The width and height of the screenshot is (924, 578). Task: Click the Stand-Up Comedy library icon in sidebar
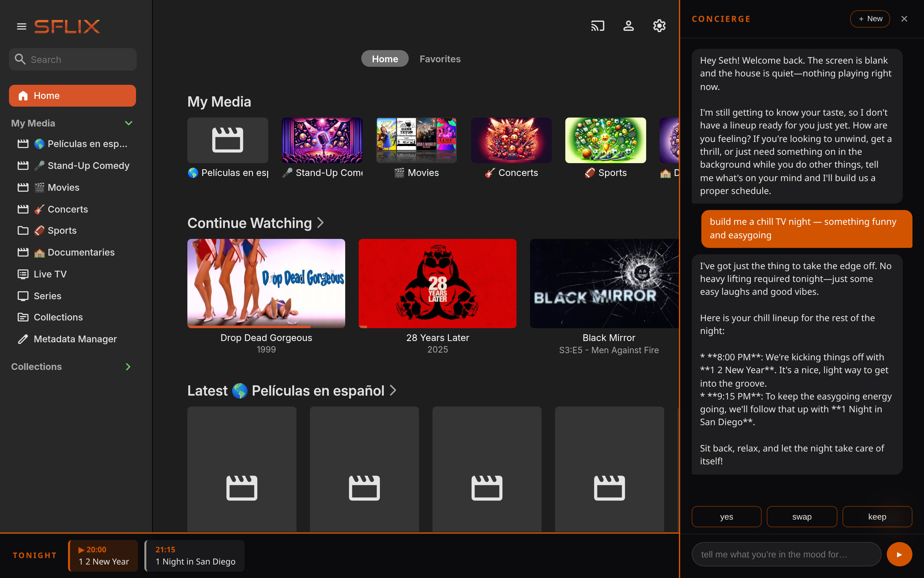[x=23, y=165]
